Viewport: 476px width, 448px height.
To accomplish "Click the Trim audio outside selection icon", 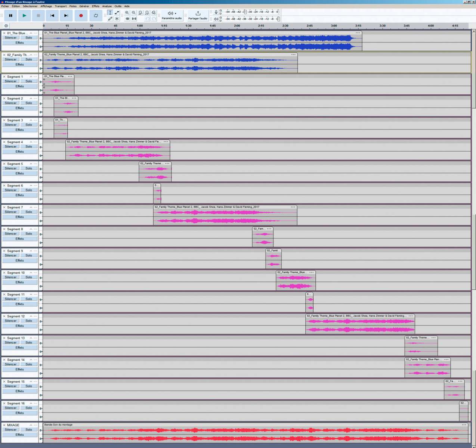I will 127,18.
